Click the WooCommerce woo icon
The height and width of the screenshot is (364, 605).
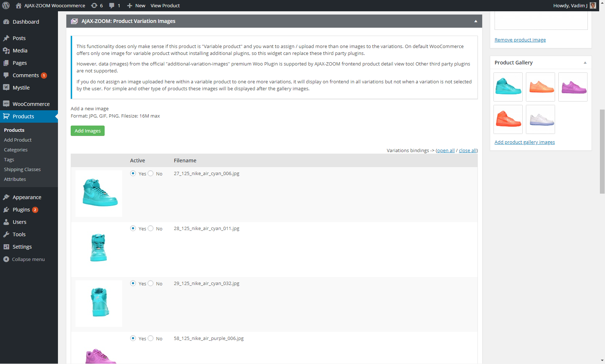(6, 104)
